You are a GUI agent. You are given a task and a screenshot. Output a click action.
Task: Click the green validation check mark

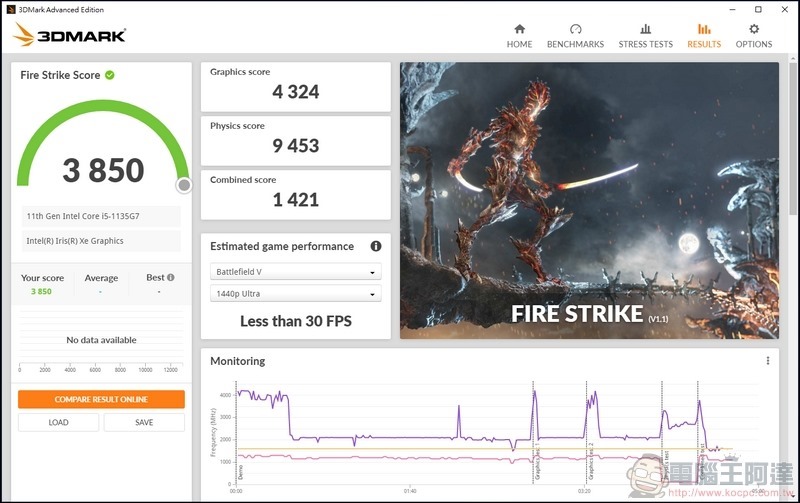(110, 75)
